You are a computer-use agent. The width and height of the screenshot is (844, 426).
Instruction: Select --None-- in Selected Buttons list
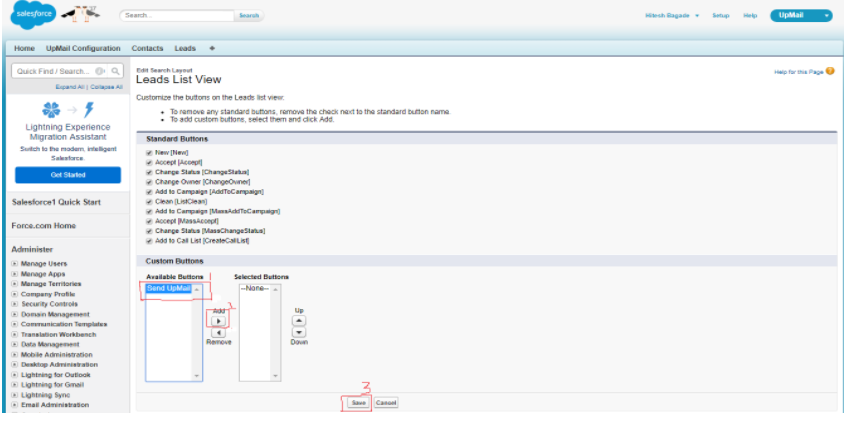tap(255, 289)
